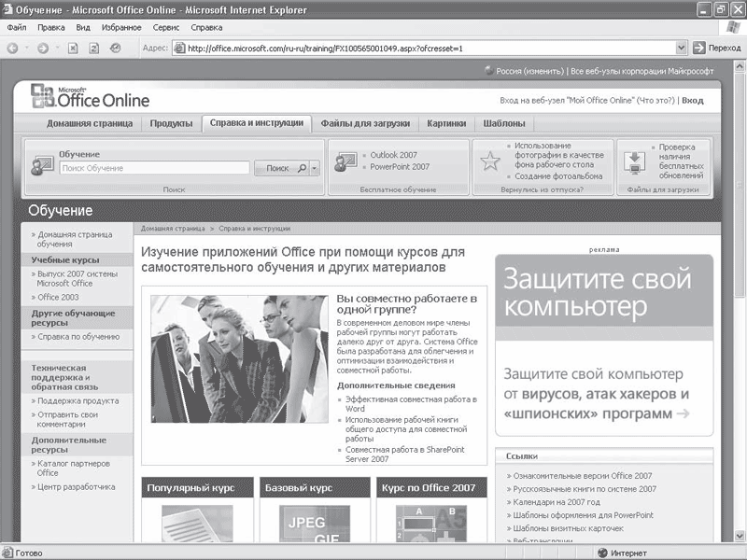Click the star icon in Вернулись из отпуска panel
The image size is (747, 560).
489,161
